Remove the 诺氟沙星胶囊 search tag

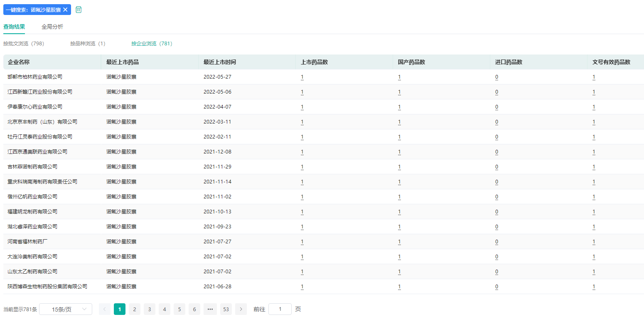65,10
